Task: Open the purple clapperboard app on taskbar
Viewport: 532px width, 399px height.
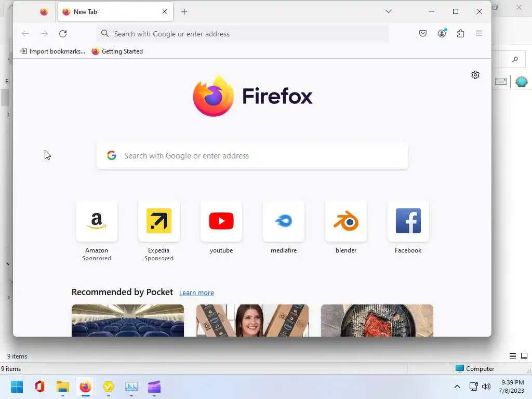Action: pos(154,387)
